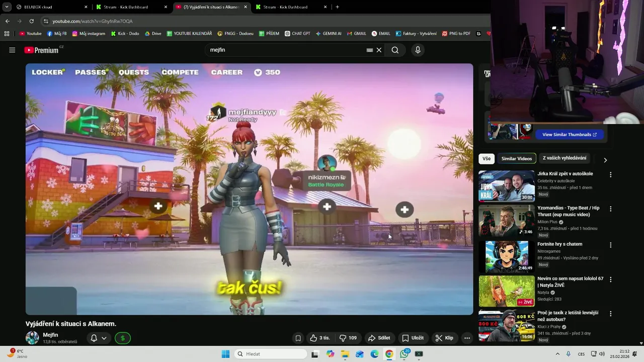
Task: Click the green dollar Super Thanks button
Action: tap(123, 338)
